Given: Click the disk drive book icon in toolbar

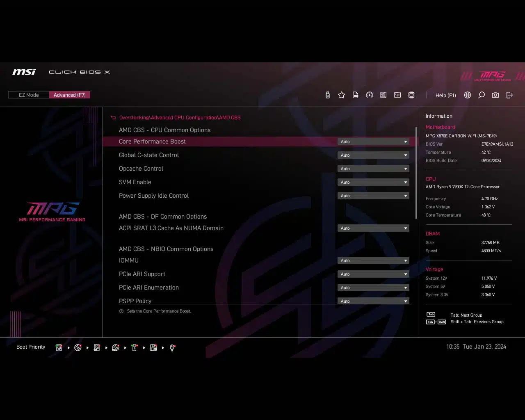Looking at the screenshot, I should click(x=383, y=95).
